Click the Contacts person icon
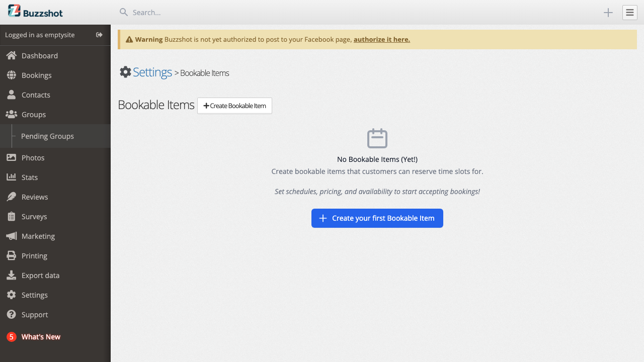The height and width of the screenshot is (362, 644). [11, 95]
